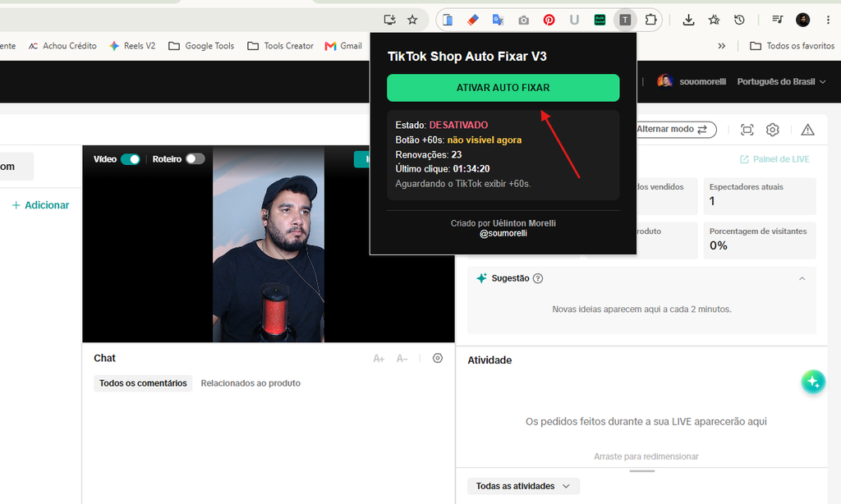
Task: Click the fullscreen frame icon
Action: pyautogui.click(x=747, y=129)
